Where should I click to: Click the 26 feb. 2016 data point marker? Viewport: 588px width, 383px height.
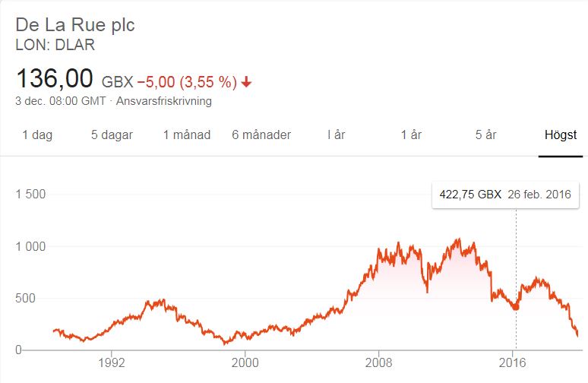click(x=516, y=307)
